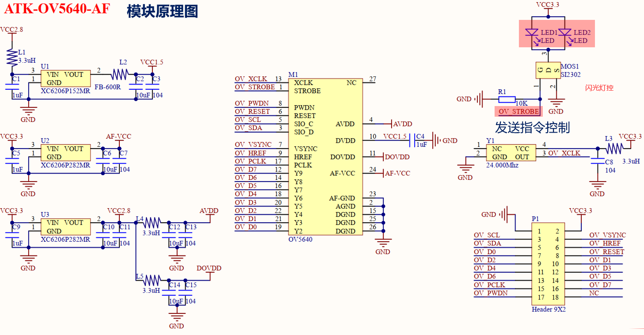Screen dimensions: 644x335
Task: Click the OV_HREF net label on P1
Action: [x=605, y=243]
